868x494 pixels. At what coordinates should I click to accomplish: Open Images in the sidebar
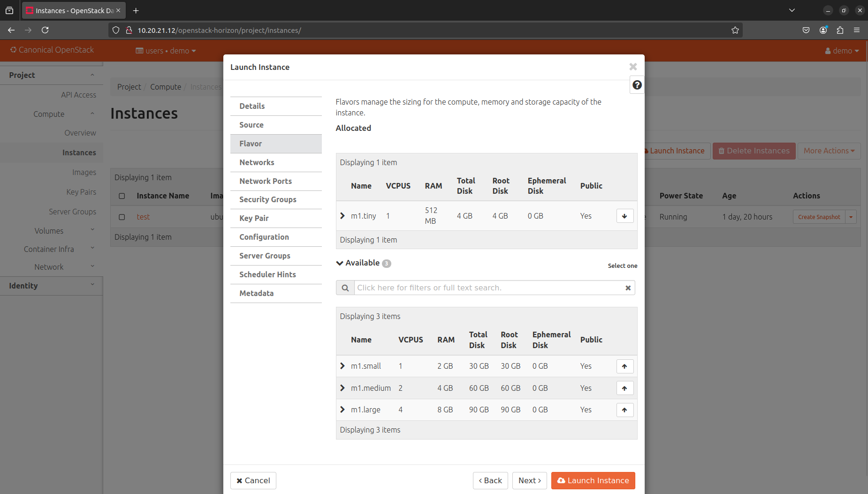pyautogui.click(x=84, y=173)
